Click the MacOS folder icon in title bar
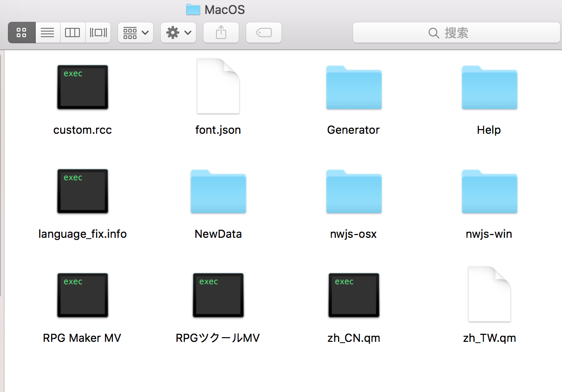 pos(193,9)
